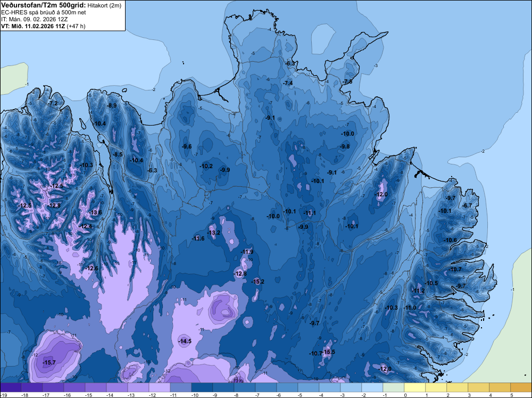This screenshot has width=532, height=398.
Task: Click the -7.5 temperature value
Action: [x=347, y=82]
